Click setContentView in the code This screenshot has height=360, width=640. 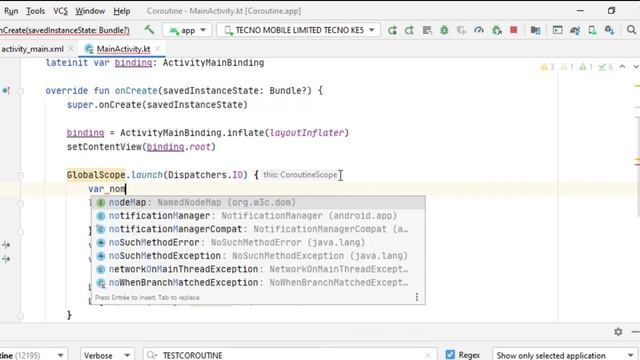[x=104, y=147]
